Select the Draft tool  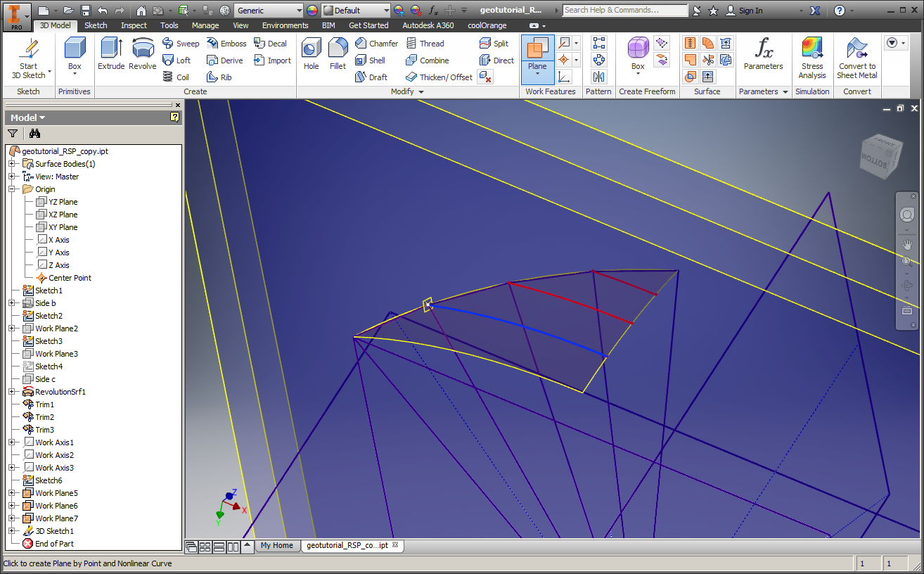[371, 77]
